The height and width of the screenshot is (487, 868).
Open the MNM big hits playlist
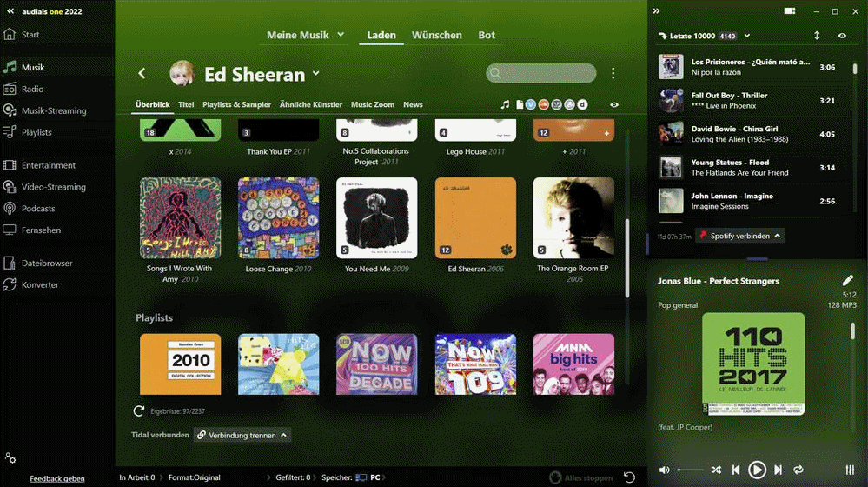573,364
